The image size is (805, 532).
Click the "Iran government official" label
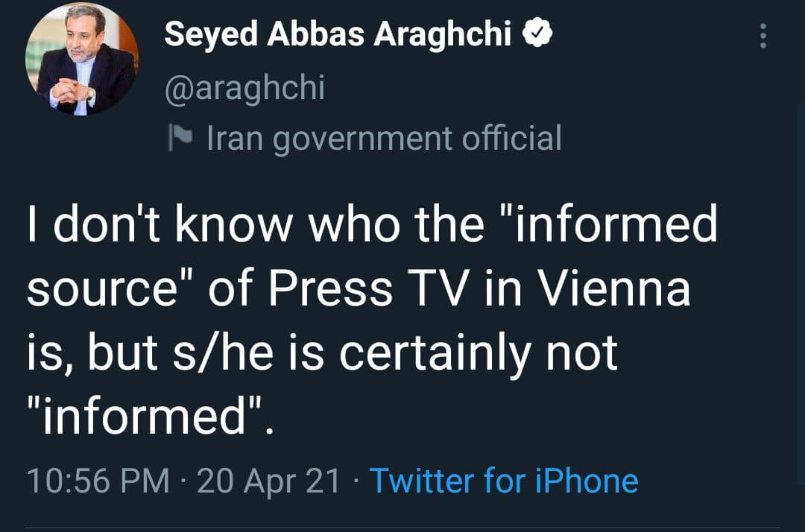tap(383, 139)
